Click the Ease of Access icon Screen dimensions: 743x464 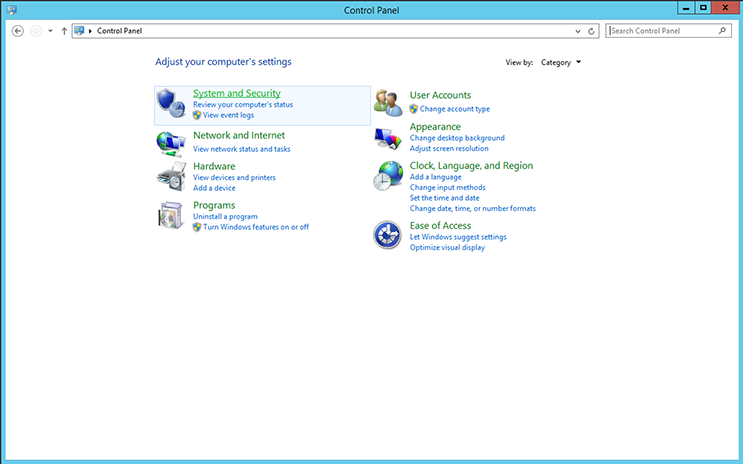click(387, 235)
